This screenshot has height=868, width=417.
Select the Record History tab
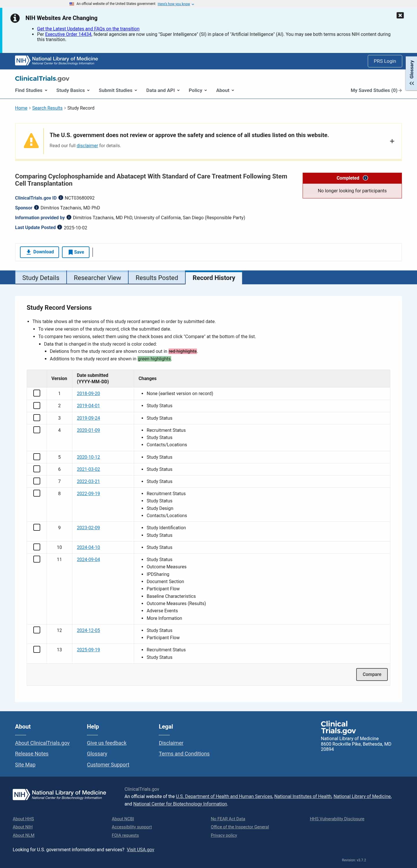[214, 278]
